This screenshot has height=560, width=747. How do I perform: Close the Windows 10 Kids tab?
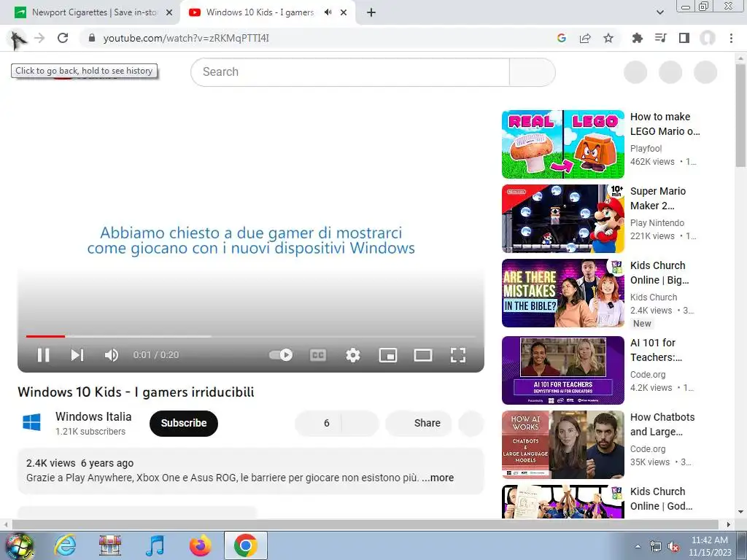click(344, 12)
